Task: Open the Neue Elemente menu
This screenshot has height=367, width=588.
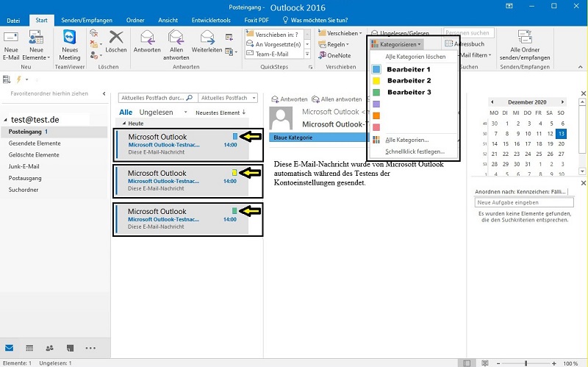Action: [36, 46]
